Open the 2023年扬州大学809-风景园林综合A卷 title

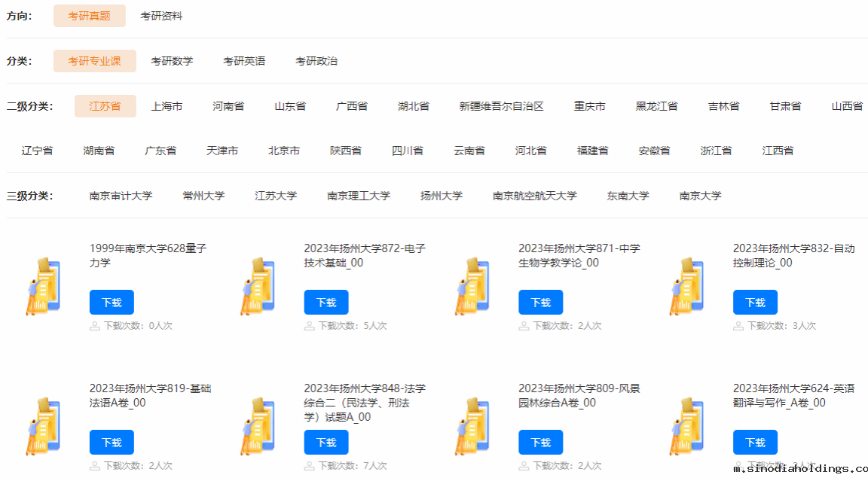pyautogui.click(x=579, y=395)
